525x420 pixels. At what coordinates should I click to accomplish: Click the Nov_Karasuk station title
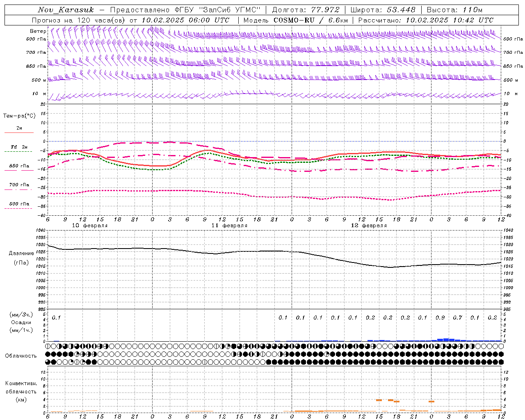click(66, 10)
